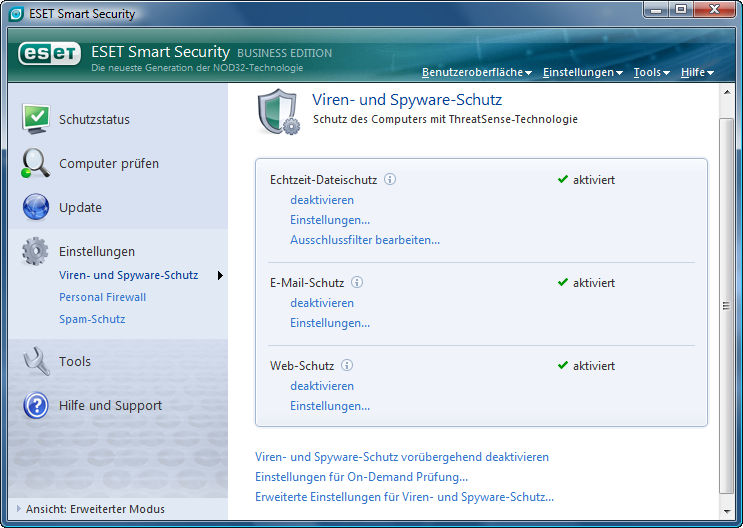Click deaktivieren under Web-Schutz
The height and width of the screenshot is (528, 743).
point(322,386)
